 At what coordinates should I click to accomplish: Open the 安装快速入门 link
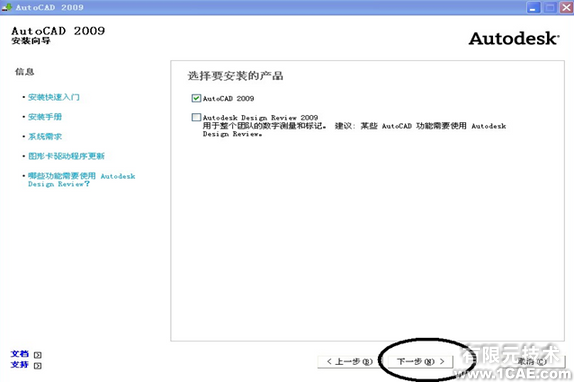(x=53, y=97)
